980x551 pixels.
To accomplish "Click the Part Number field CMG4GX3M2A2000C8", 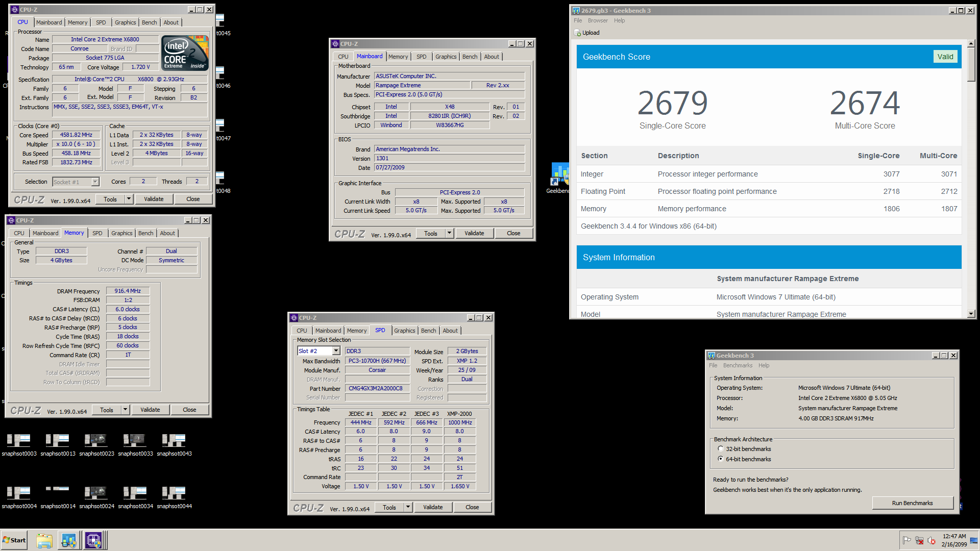I will pos(377,388).
